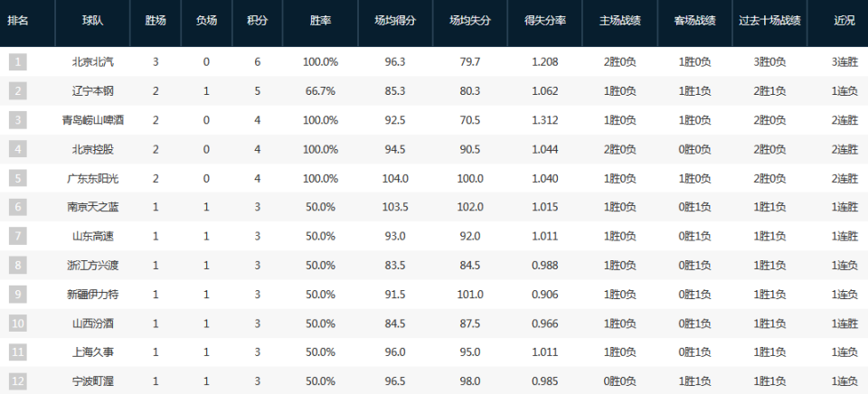Select the rank 7 badge
This screenshot has height=394, width=868.
[18, 236]
